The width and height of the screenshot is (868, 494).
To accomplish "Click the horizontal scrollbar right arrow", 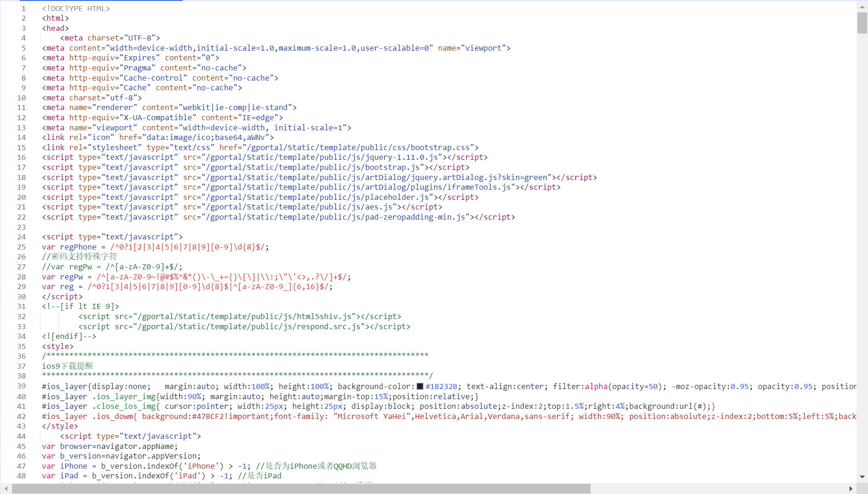I will point(851,488).
